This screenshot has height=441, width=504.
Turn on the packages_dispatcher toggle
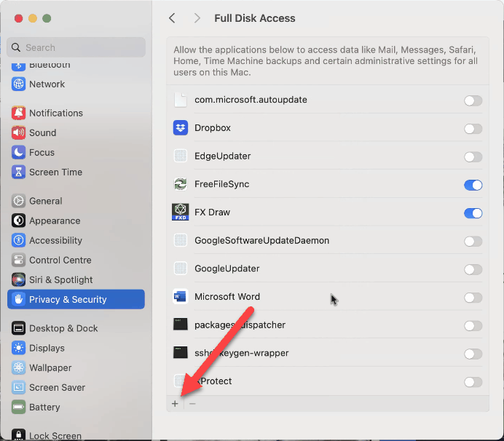(473, 326)
